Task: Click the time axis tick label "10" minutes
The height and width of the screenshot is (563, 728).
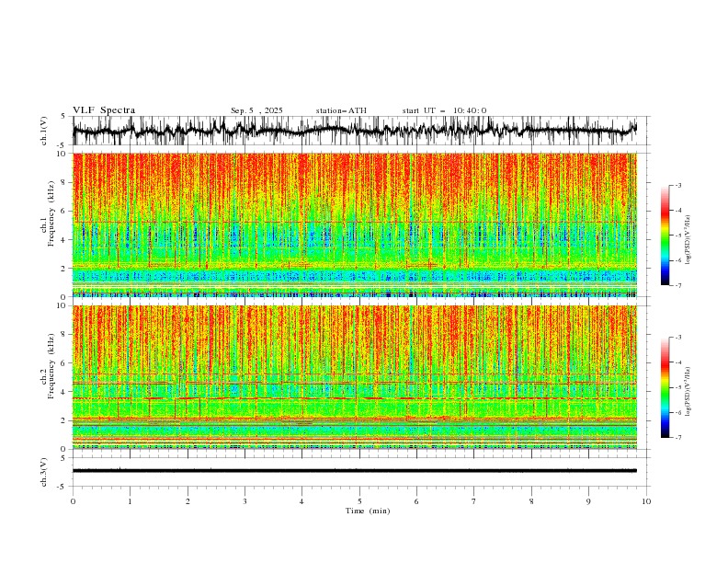Action: click(x=646, y=501)
